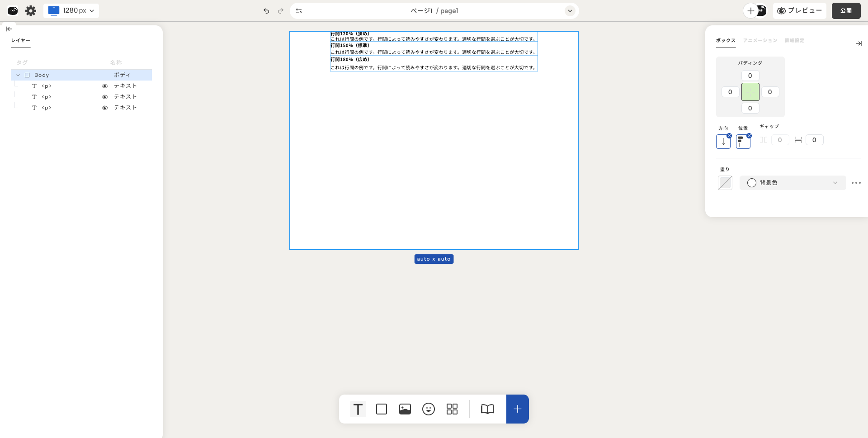Click the プレビュー preview button
The height and width of the screenshot is (438, 868).
(799, 11)
